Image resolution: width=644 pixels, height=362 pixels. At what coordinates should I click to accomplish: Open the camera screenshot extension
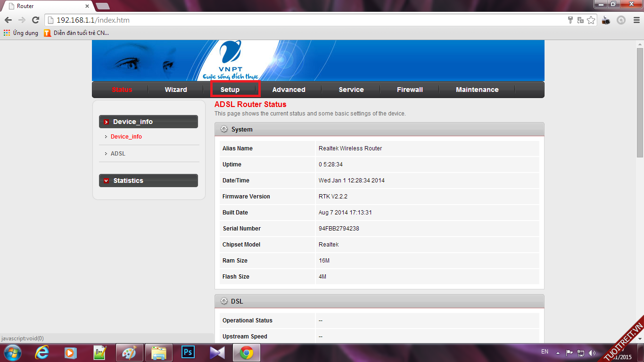(606, 20)
